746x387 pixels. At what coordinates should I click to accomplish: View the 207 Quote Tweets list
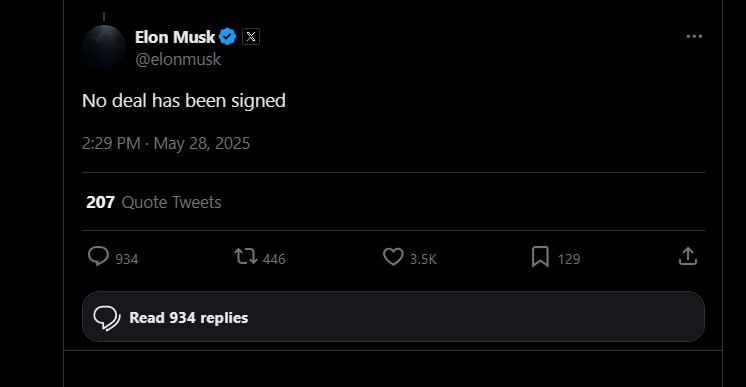coord(154,202)
